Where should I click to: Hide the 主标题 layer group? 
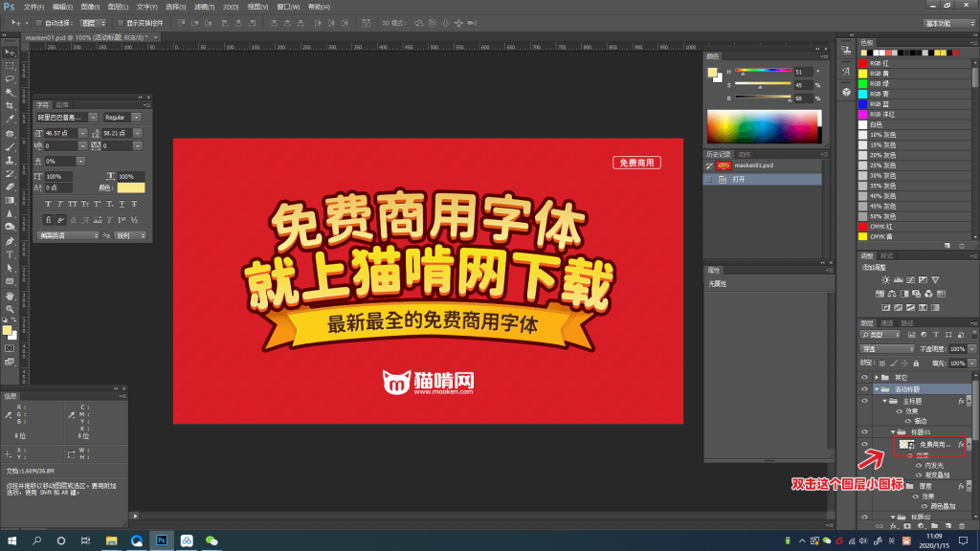point(865,401)
